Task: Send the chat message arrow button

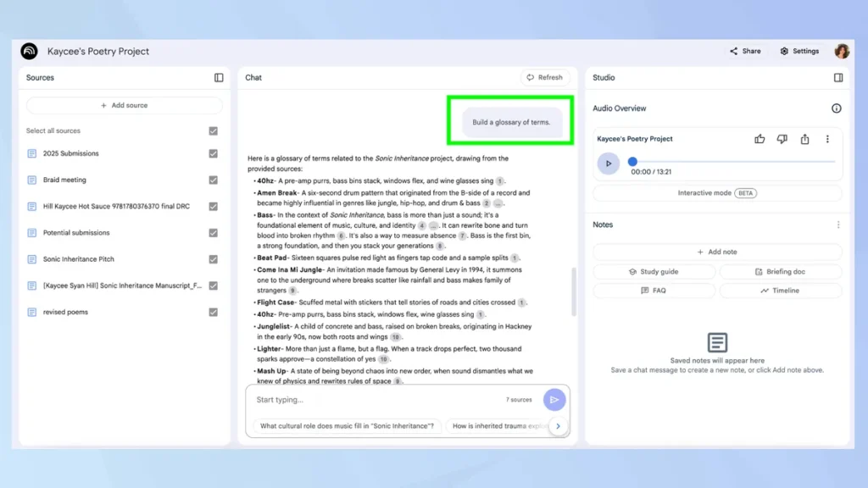Action: [x=554, y=400]
